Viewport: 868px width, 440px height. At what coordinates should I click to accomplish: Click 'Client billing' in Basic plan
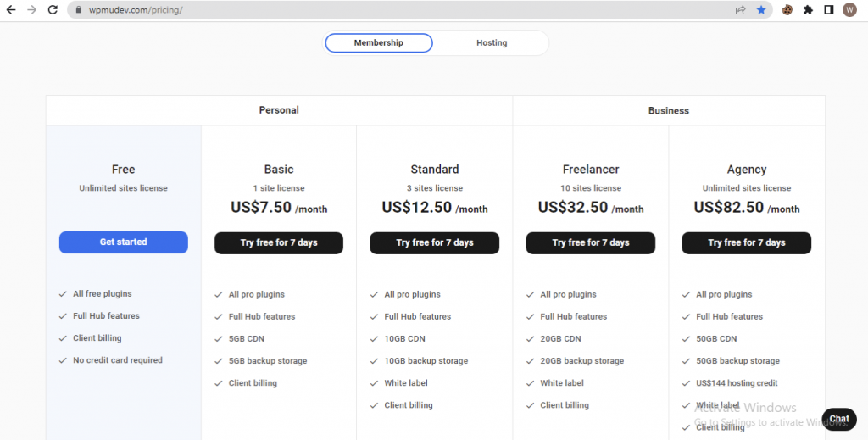click(253, 383)
